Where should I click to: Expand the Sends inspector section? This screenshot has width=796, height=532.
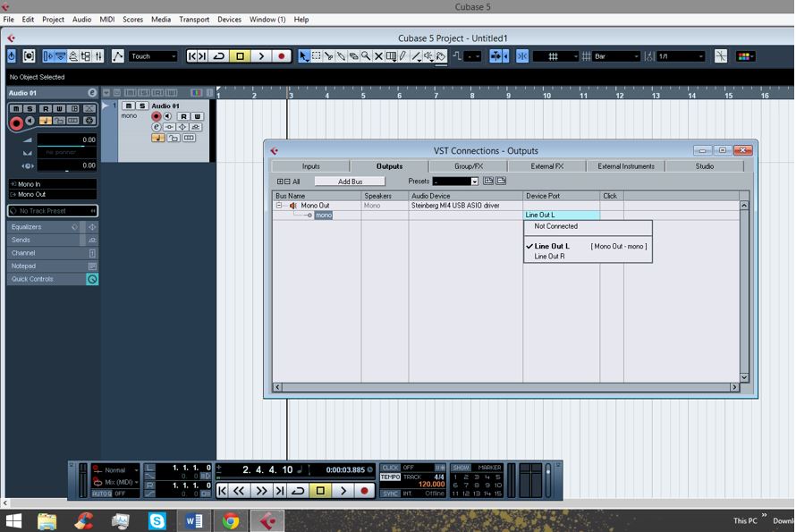click(x=44, y=241)
